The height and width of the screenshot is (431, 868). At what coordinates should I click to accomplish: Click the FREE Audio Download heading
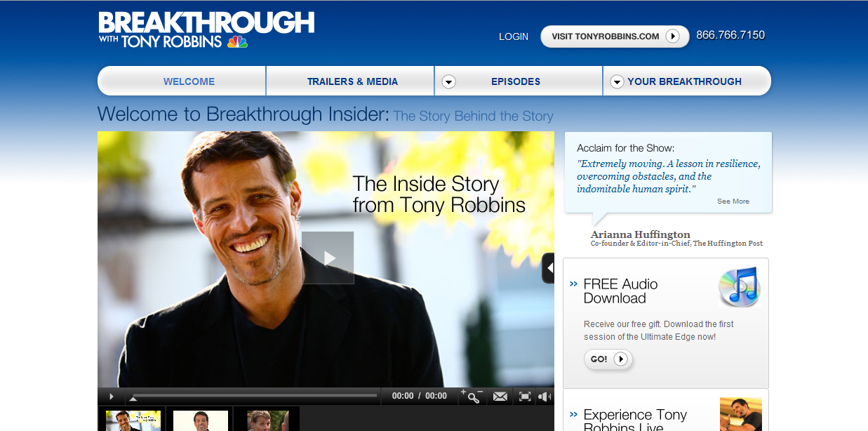[620, 291]
